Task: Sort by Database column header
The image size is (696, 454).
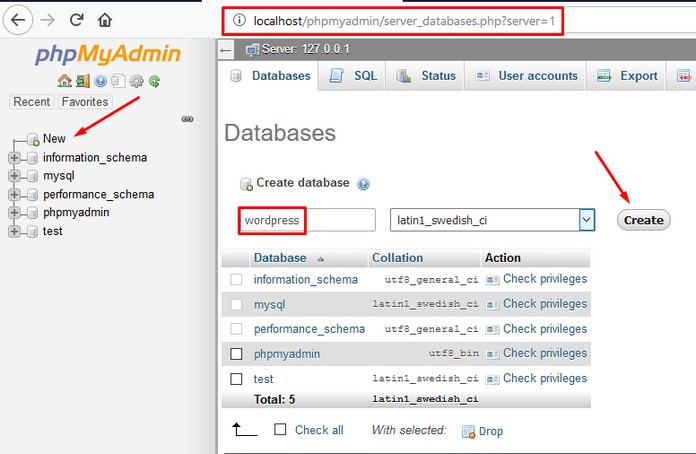Action: pos(280,258)
